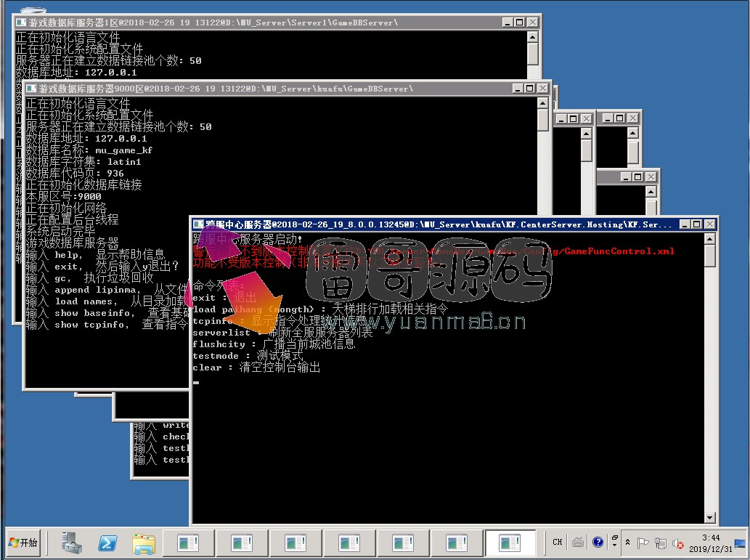Open the on-screen keyboard language bar icon
Viewport: 750px width, 560px height.
578,543
